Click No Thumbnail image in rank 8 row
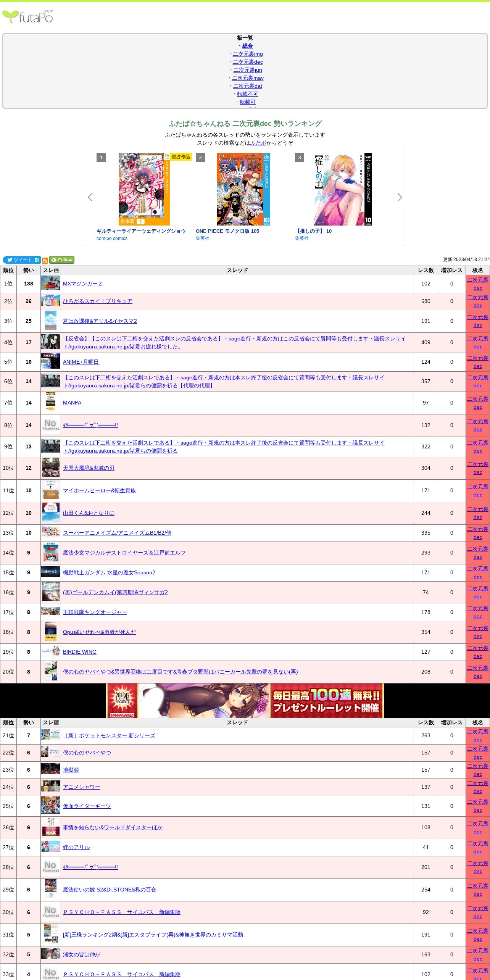Viewport: 490px width, 980px height. click(x=51, y=425)
